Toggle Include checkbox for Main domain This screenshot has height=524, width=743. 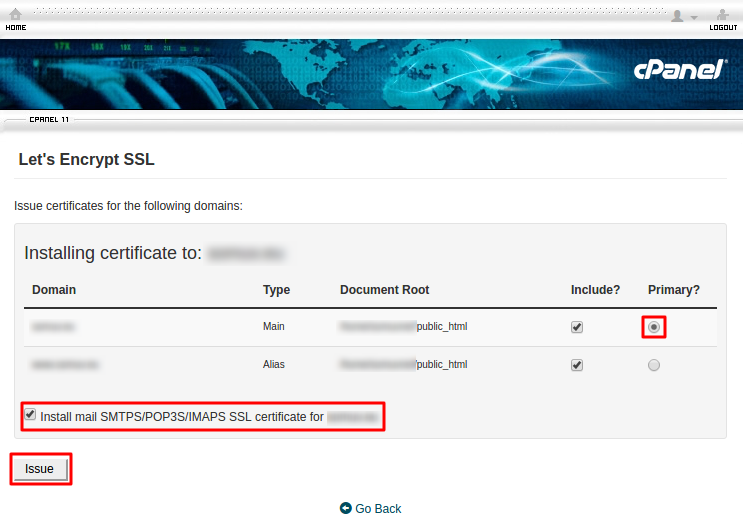577,327
